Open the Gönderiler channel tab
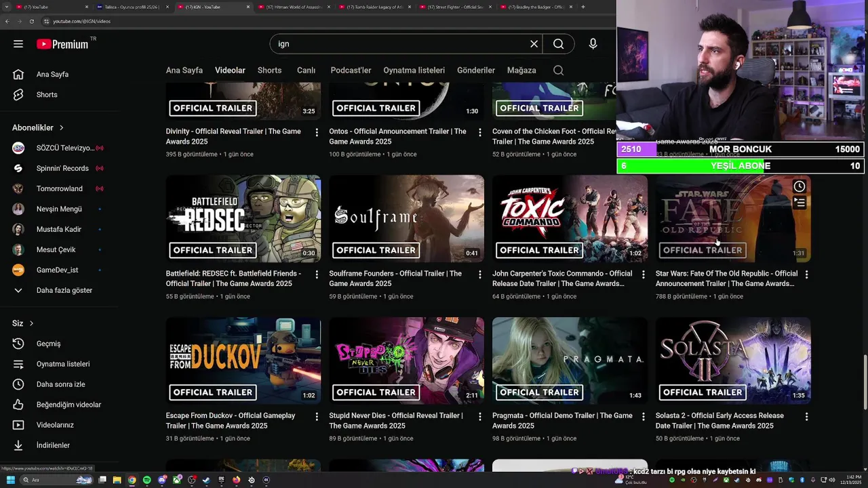Viewport: 868px width, 488px height. pyautogui.click(x=476, y=70)
